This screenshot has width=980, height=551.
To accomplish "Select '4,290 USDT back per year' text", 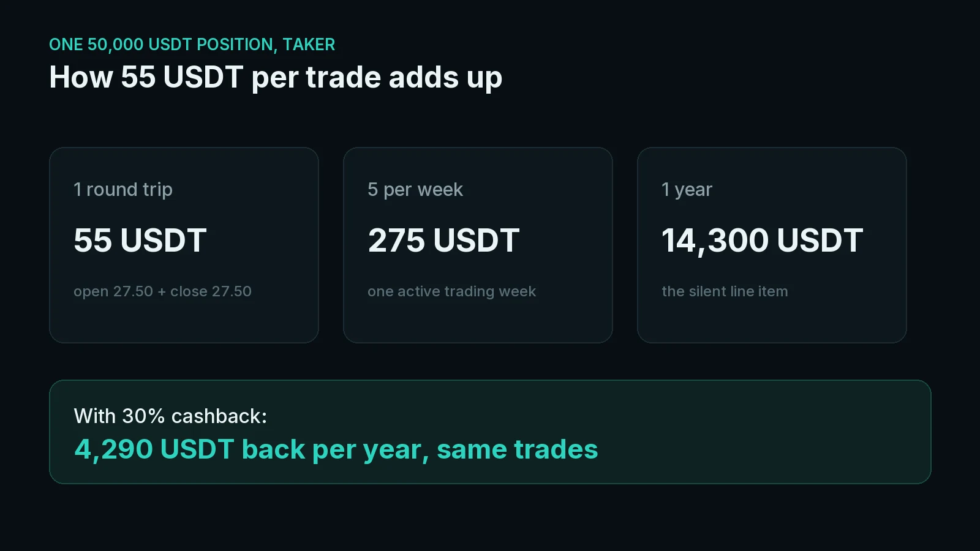I will point(248,450).
